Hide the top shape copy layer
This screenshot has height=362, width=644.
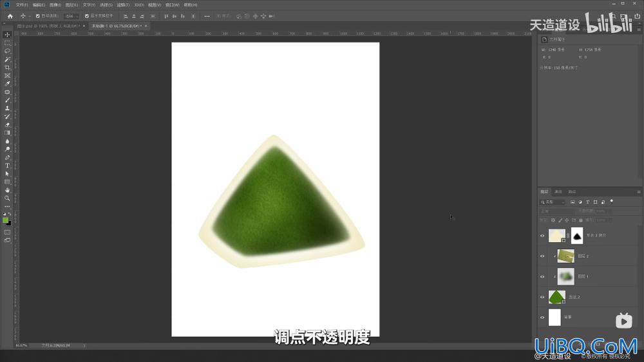[542, 236]
